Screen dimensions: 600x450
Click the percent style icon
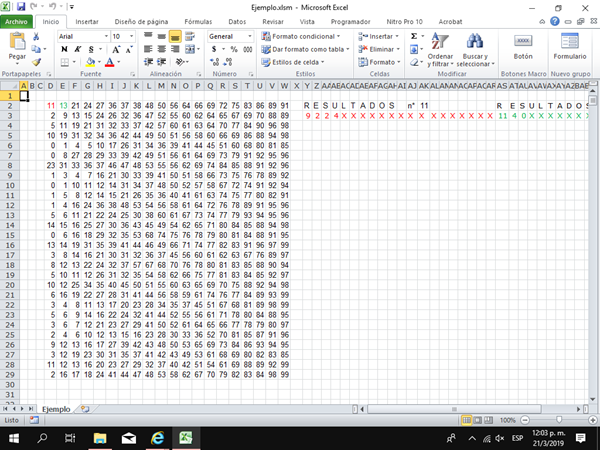click(x=233, y=48)
